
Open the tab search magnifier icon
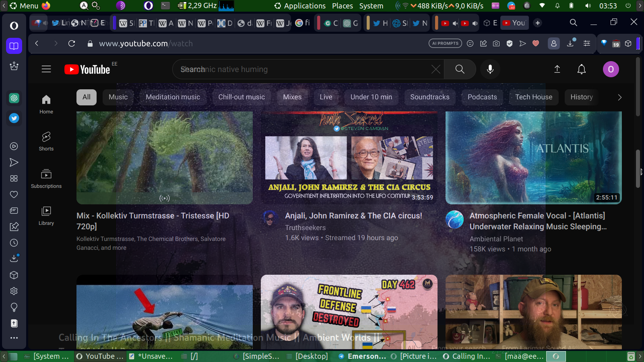(574, 23)
